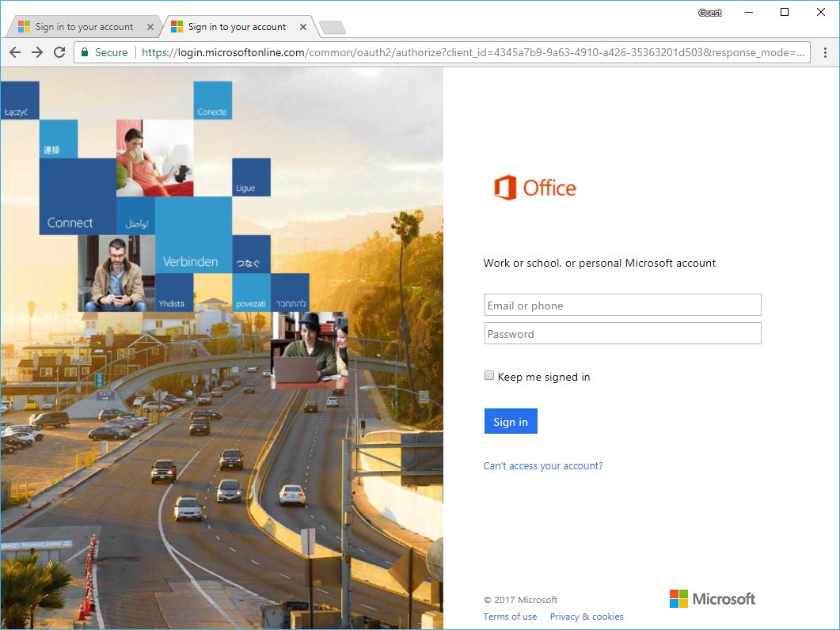Click 'Work or school, or personal Microsoft account' text
The width and height of the screenshot is (840, 630).
point(599,263)
